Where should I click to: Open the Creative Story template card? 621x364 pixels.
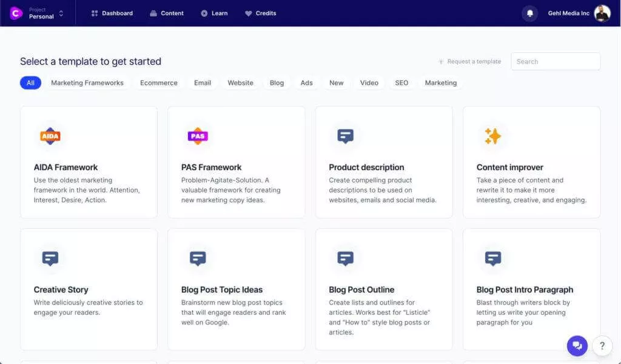[89, 289]
